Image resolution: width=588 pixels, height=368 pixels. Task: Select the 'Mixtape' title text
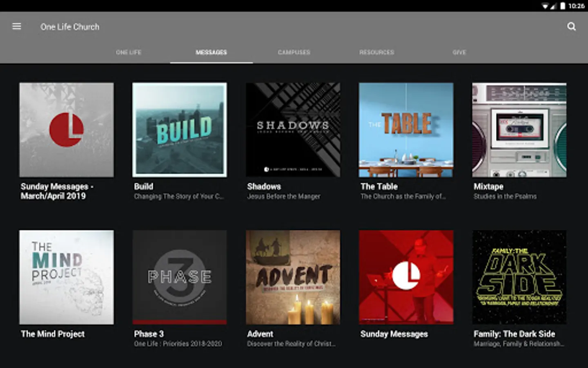coord(488,186)
